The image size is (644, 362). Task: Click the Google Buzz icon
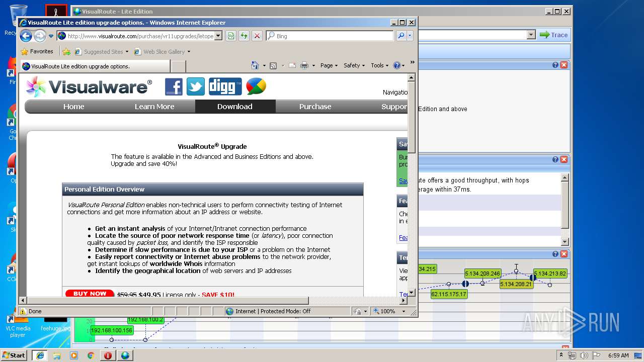click(x=256, y=86)
